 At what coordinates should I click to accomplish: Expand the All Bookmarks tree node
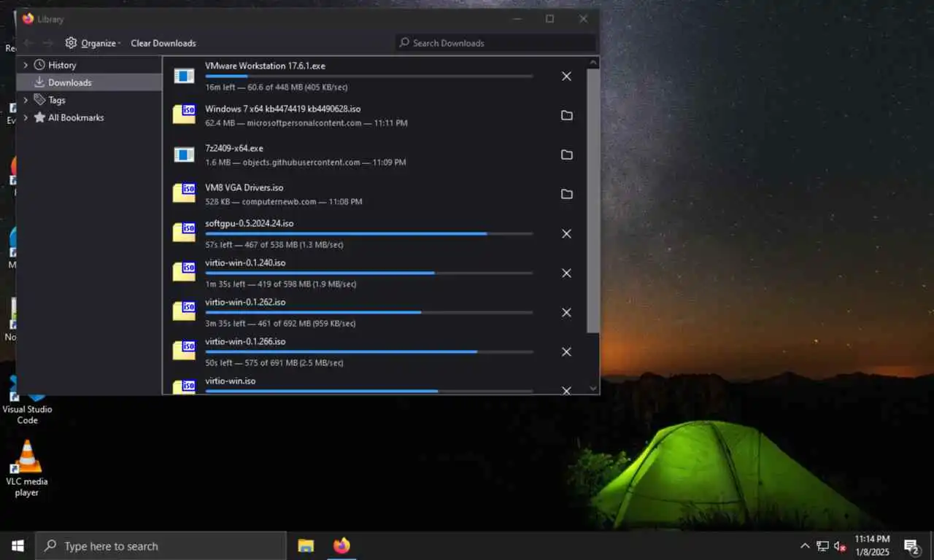26,117
